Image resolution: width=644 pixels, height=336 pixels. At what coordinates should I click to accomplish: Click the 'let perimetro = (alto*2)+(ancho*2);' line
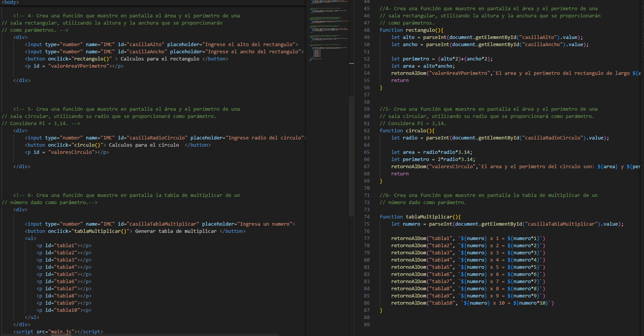442,59
